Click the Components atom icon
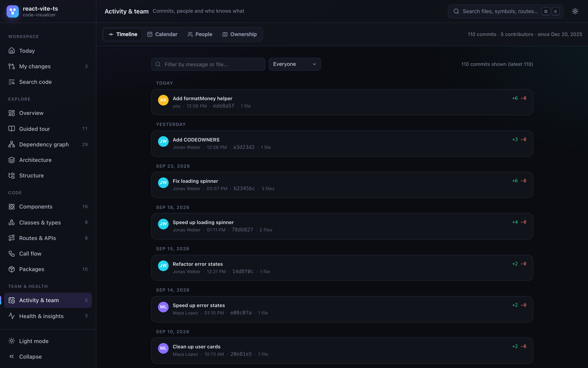This screenshot has height=368, width=588. pos(12,207)
